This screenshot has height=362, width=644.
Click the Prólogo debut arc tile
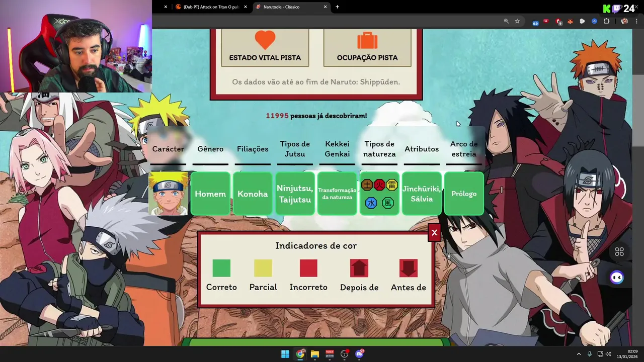(x=464, y=194)
